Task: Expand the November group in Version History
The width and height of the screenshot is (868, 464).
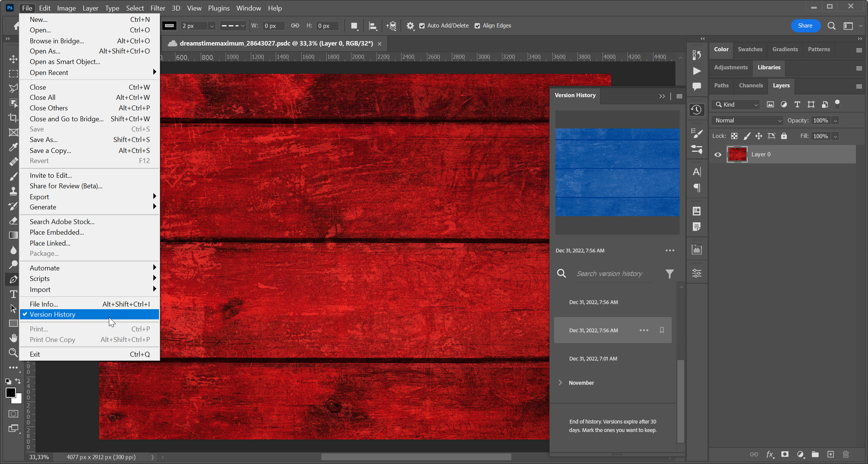Action: click(x=561, y=383)
